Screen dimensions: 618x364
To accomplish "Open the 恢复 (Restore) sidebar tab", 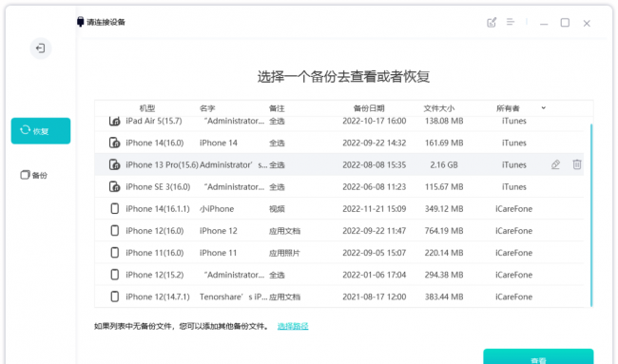I will click(41, 131).
